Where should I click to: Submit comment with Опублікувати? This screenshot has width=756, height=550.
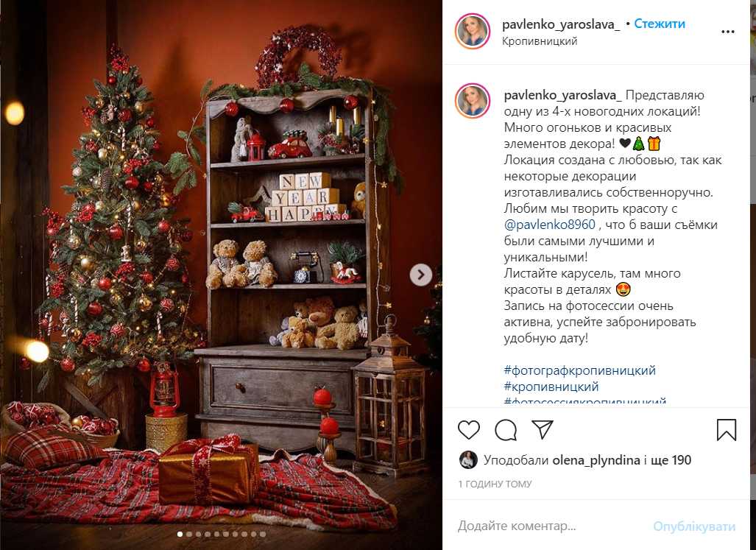(x=694, y=526)
